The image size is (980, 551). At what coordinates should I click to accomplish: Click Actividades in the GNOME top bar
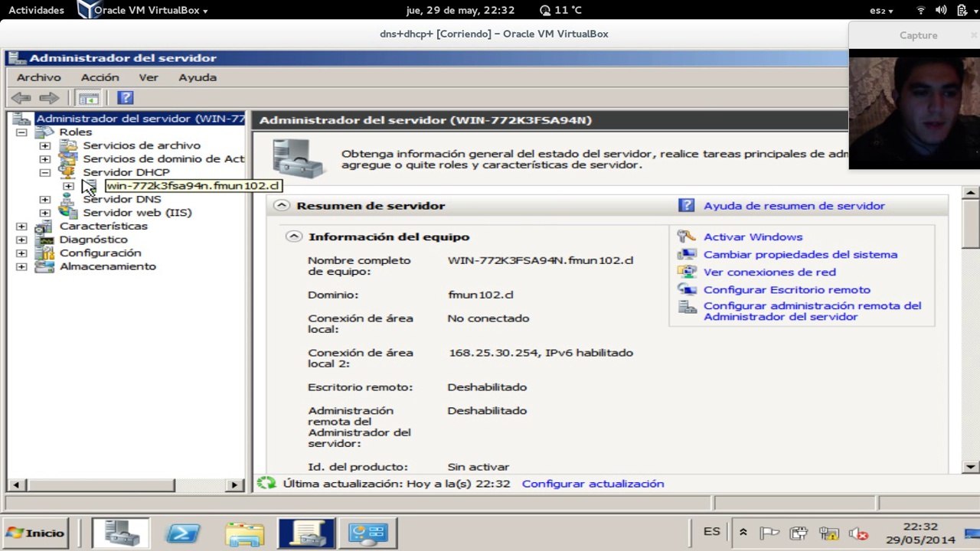[36, 11]
